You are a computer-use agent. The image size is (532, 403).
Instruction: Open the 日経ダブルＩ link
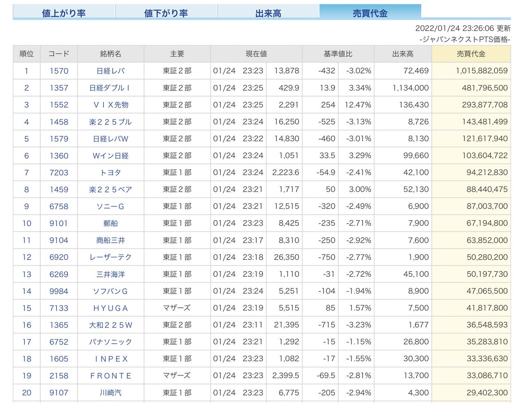(110, 88)
